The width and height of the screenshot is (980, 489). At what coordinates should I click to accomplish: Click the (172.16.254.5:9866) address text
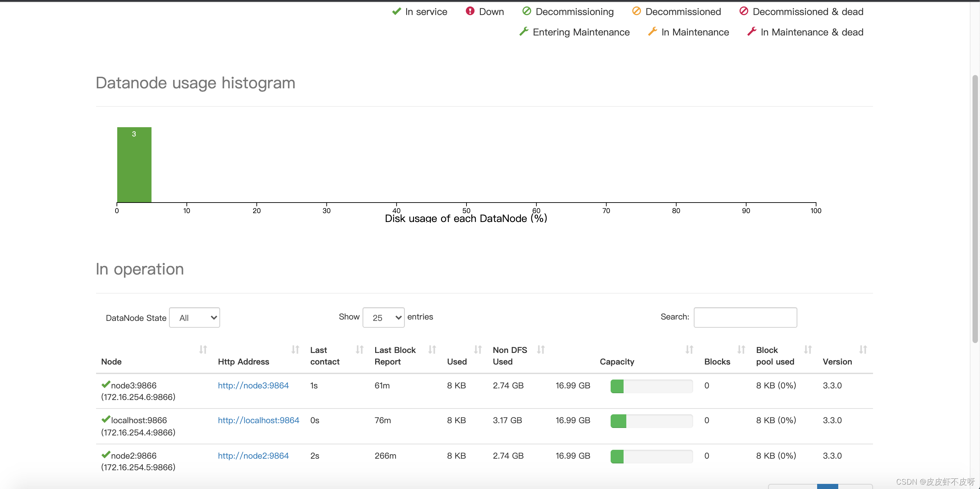click(x=138, y=467)
